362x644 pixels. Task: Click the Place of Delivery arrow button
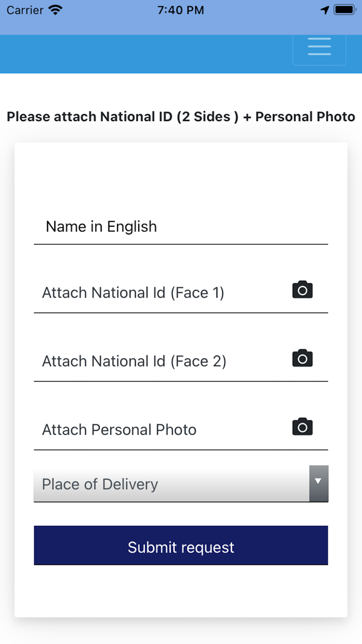pos(319,483)
